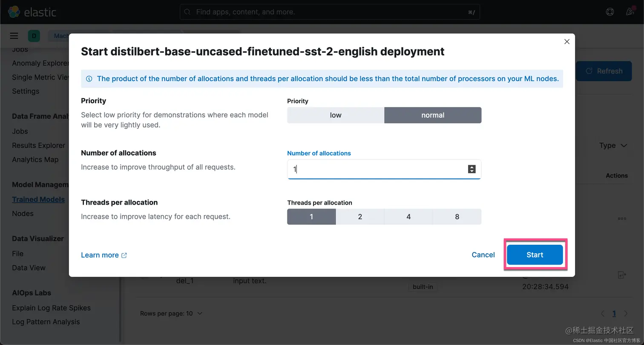Go to pagination page 1

click(614, 313)
